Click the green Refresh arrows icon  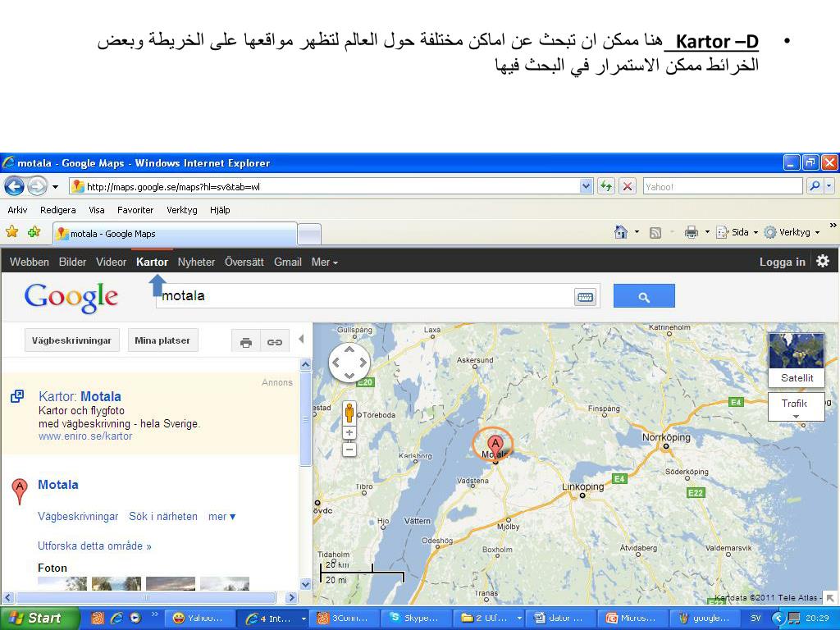coord(606,186)
